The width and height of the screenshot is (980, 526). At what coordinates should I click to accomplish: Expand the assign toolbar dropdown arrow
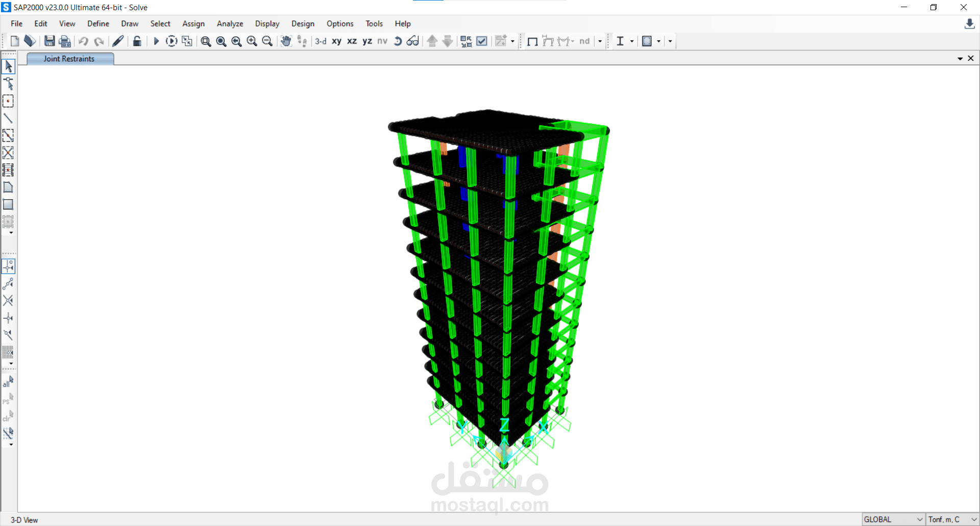[512, 41]
